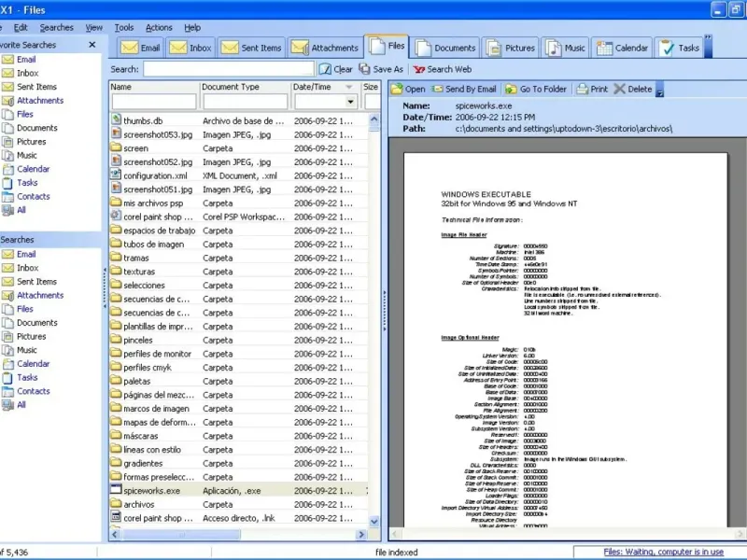Switch to the Calendar tab
Screen dimensions: 747x560
tap(622, 48)
